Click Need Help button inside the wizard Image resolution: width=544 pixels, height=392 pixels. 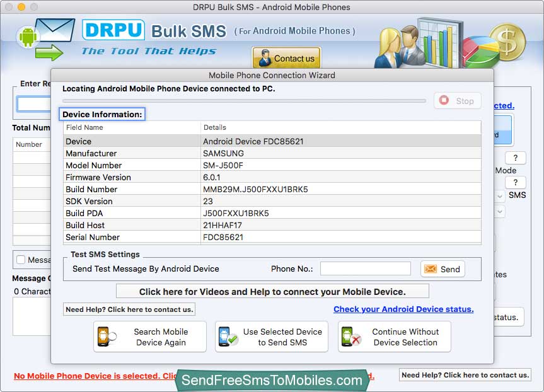point(129,309)
